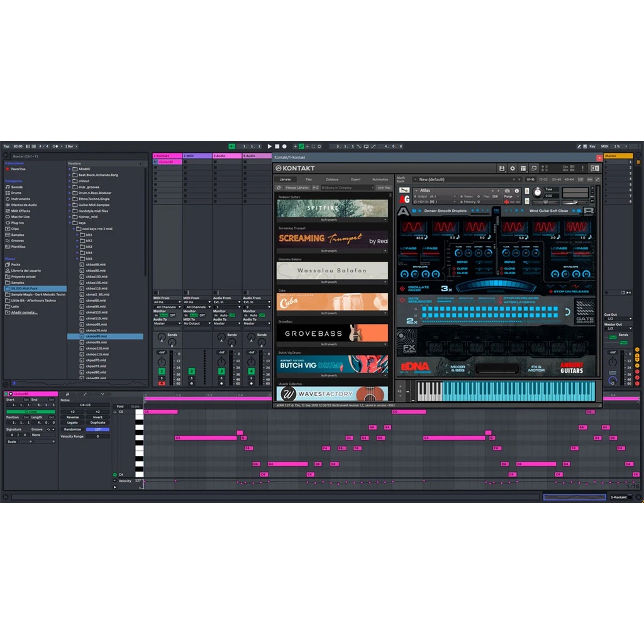Launch the ckmoo80 clip in Kontakt track
This screenshot has height=644, width=644.
155,162
